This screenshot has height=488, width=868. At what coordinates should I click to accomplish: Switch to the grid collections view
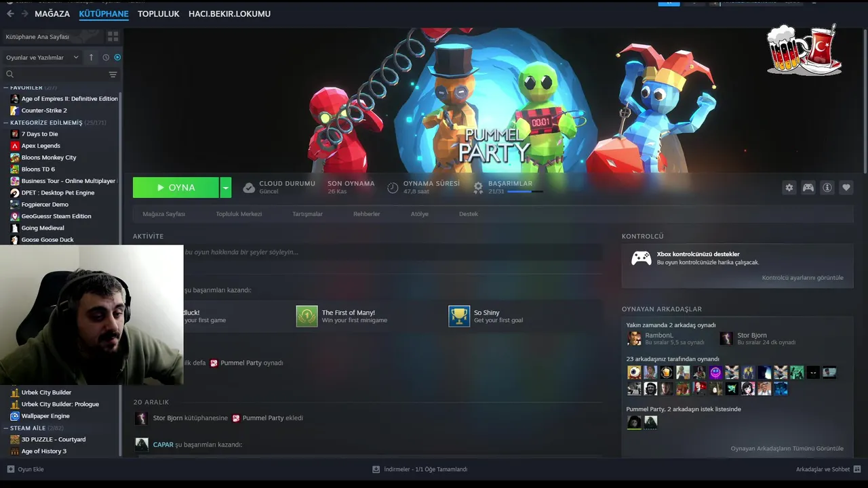click(113, 37)
